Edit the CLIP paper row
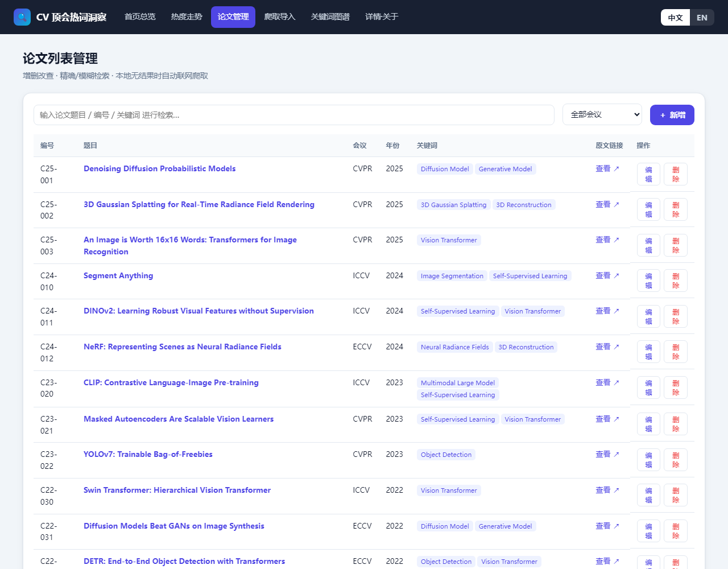The image size is (728, 569). 648,387
